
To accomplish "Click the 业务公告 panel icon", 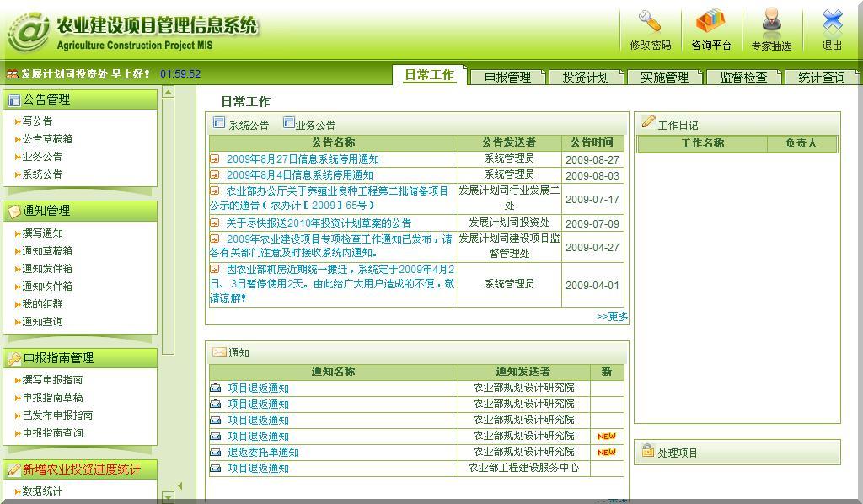I will tap(289, 123).
